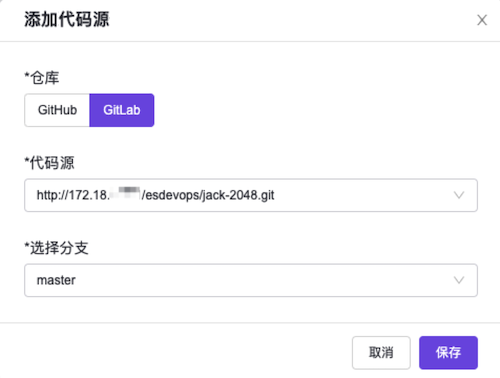This screenshot has height=378, width=500.
Task: Expand the code source list via its arrow
Action: (x=459, y=195)
